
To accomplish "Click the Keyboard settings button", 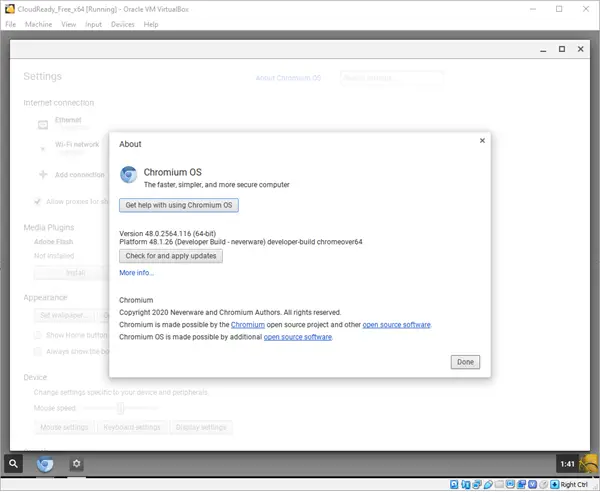I will pyautogui.click(x=132, y=427).
